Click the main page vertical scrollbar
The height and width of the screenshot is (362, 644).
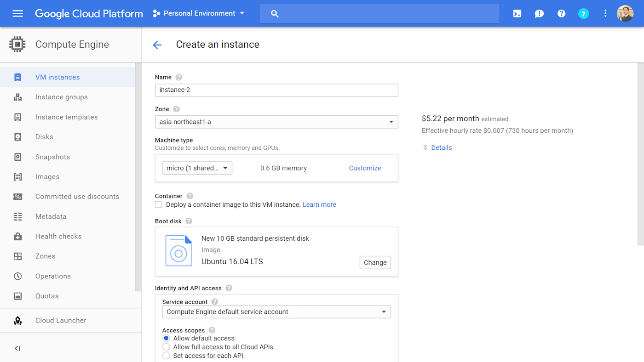[641, 154]
